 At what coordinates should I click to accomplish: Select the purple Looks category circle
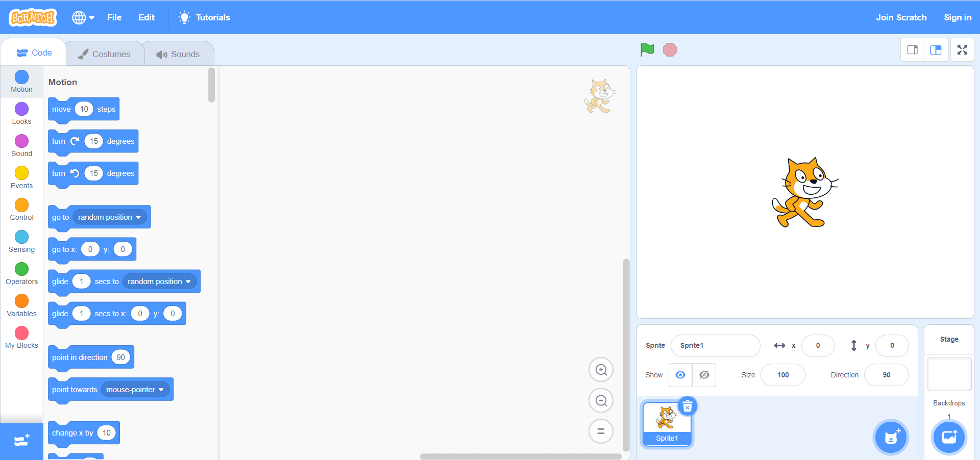pos(21,109)
